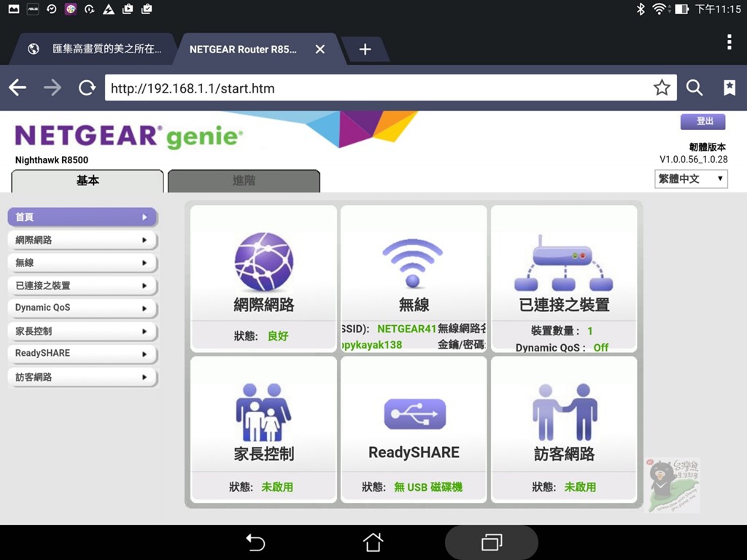Switch to the 匯集高畫質的美之所在 browser tab
The width and height of the screenshot is (747, 560).
(x=94, y=49)
